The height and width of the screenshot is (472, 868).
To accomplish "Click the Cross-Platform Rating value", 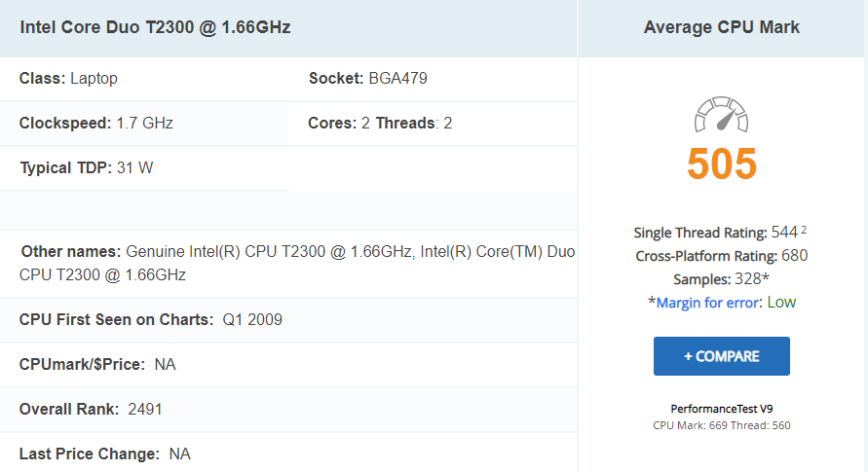I will (x=721, y=256).
